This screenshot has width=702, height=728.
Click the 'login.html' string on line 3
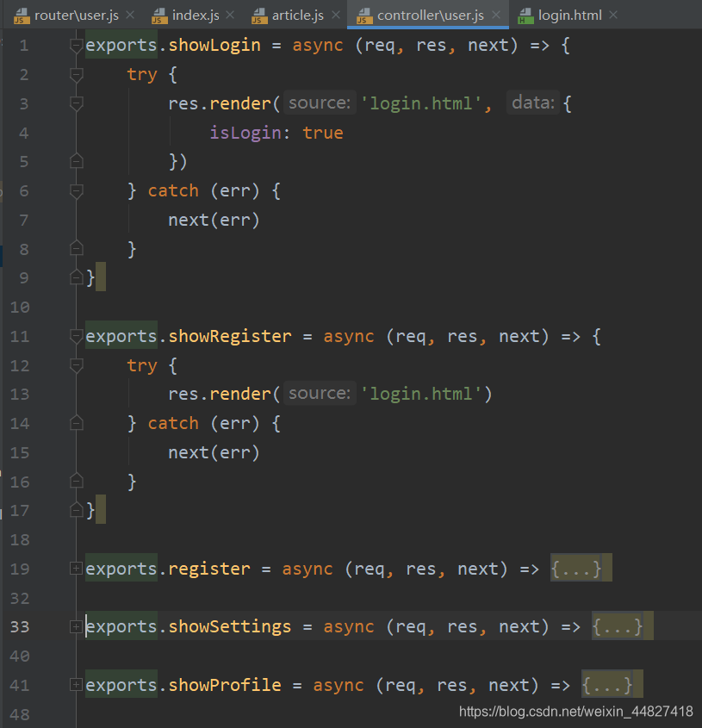point(420,103)
